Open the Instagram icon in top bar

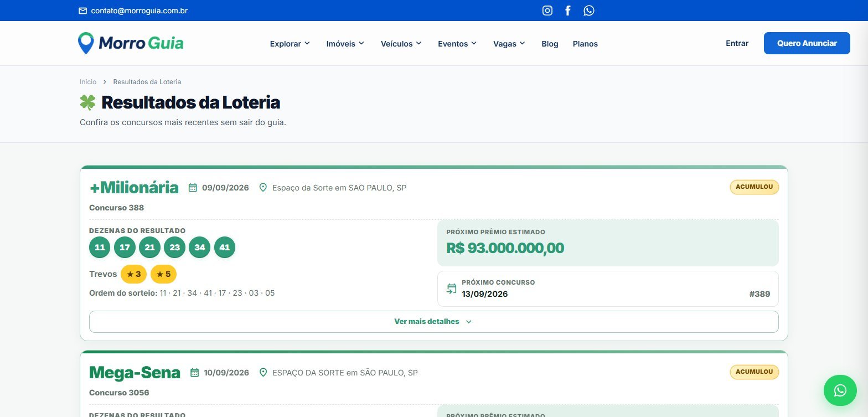[547, 11]
